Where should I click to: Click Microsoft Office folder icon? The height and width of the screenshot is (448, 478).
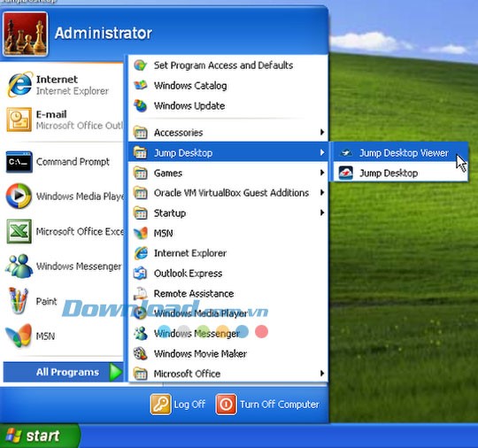141,374
